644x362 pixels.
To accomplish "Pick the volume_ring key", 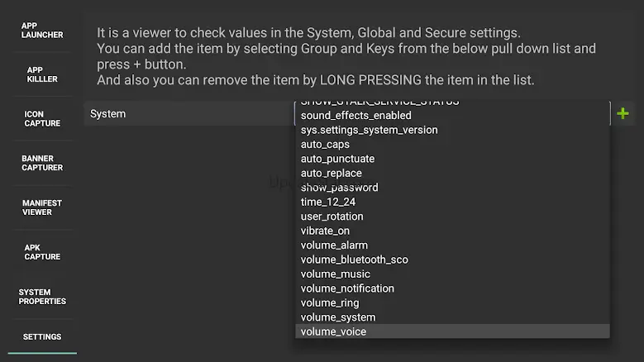I will point(451,302).
